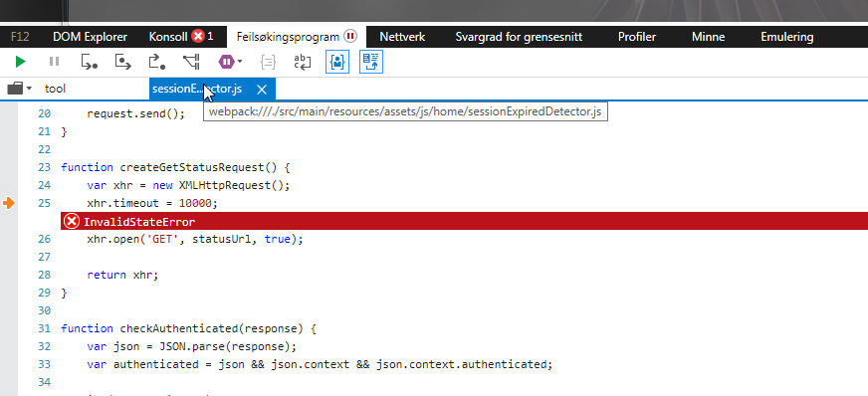The image size is (868, 396).
Task: Select the Feilsøkingsprogram tab
Action: pyautogui.click(x=288, y=37)
